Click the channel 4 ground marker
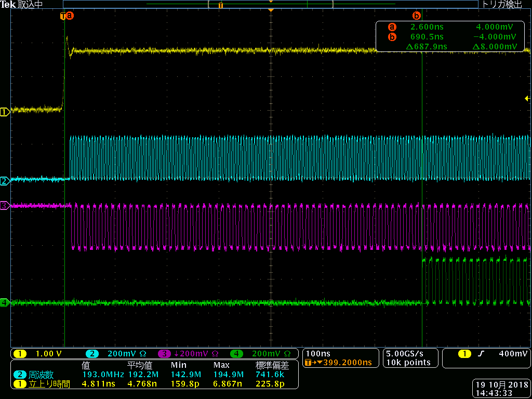This screenshot has width=532, height=399. (x=5, y=302)
